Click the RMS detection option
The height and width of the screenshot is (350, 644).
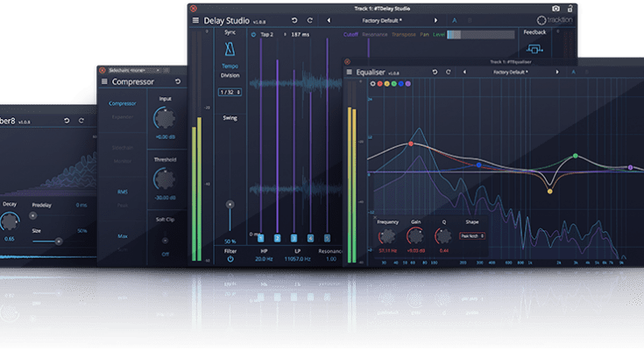coord(122,191)
